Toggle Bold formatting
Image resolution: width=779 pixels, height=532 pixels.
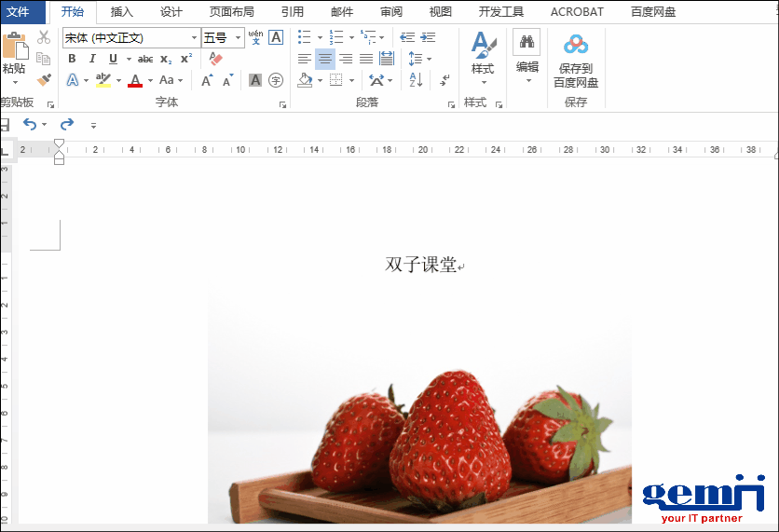tap(72, 59)
